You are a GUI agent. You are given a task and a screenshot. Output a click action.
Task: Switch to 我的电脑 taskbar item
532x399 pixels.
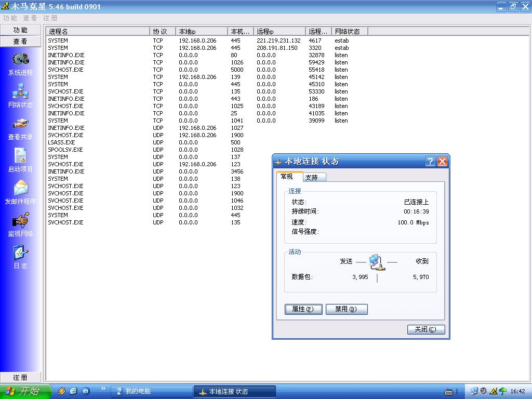pos(151,391)
